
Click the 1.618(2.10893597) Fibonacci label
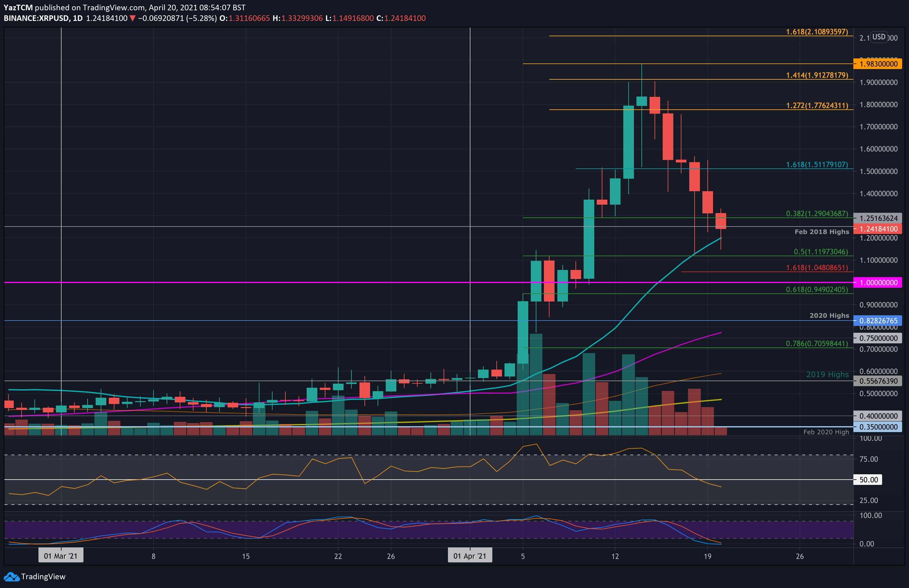(816, 32)
